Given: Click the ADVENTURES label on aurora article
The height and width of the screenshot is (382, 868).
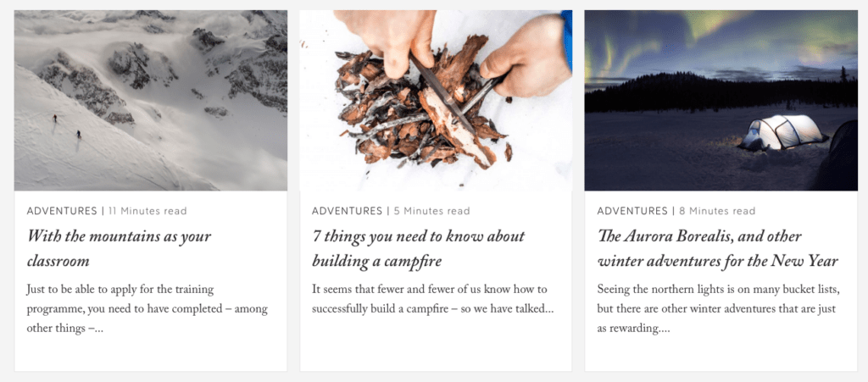Looking at the screenshot, I should (632, 211).
